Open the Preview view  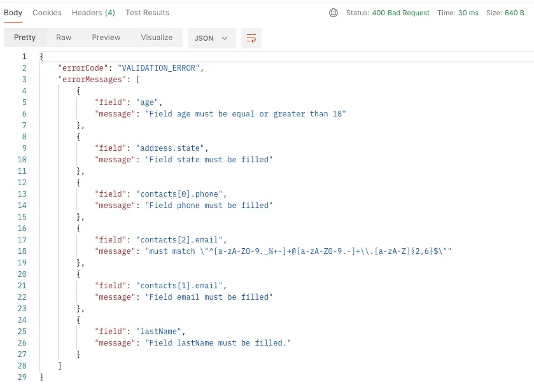pos(106,38)
